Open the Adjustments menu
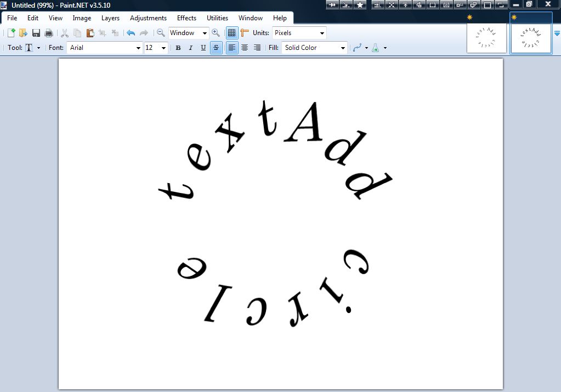561x392 pixels. click(x=148, y=18)
